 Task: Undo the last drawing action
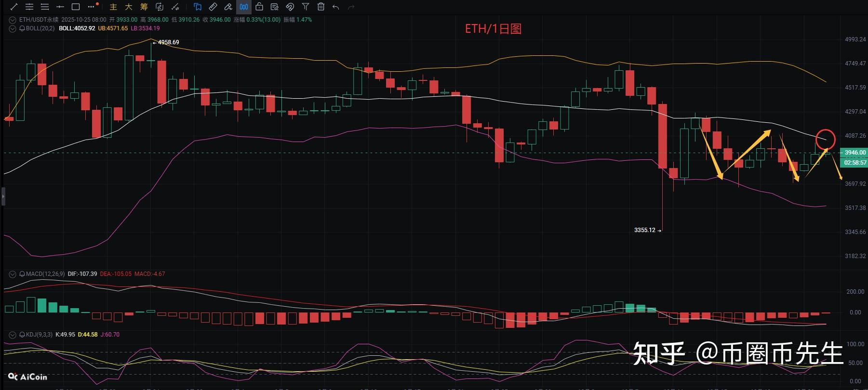[x=336, y=7]
